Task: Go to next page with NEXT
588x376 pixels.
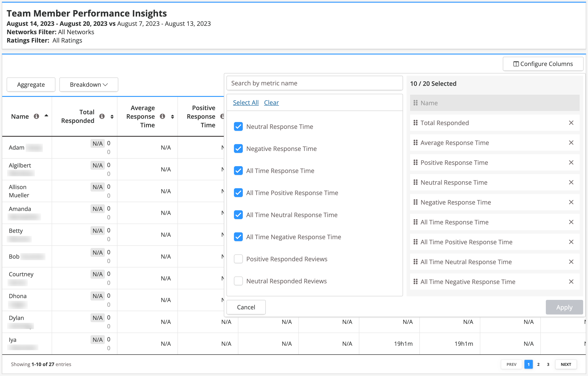Action: pos(566,364)
